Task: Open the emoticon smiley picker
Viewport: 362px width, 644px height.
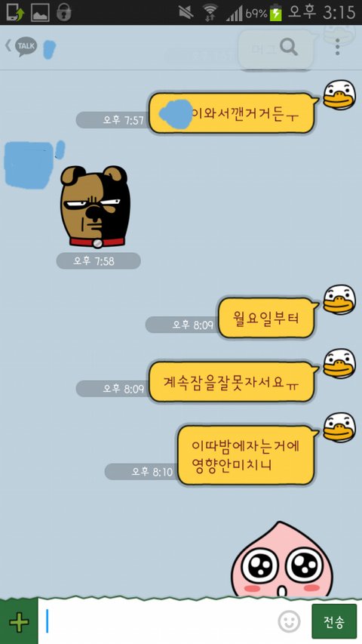Action: click(289, 621)
